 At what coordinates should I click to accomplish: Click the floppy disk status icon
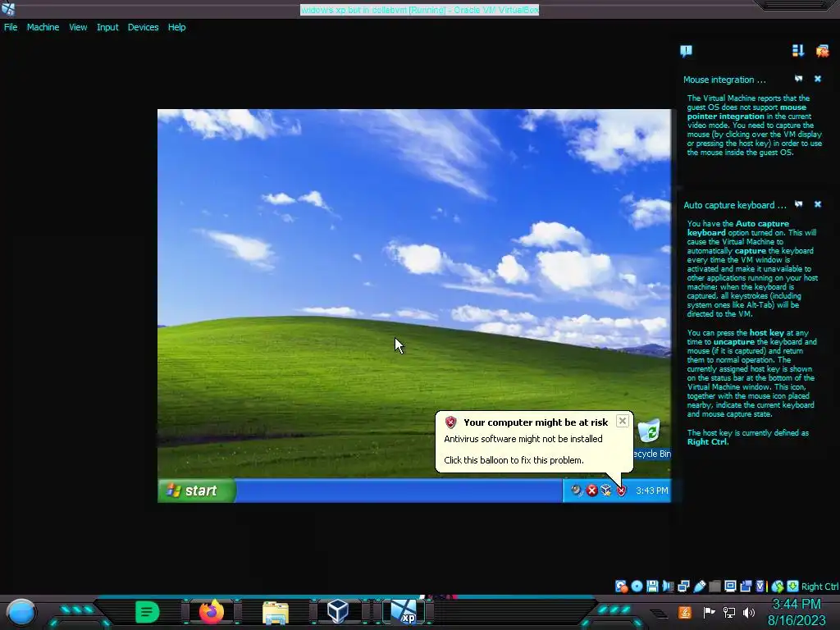[652, 587]
